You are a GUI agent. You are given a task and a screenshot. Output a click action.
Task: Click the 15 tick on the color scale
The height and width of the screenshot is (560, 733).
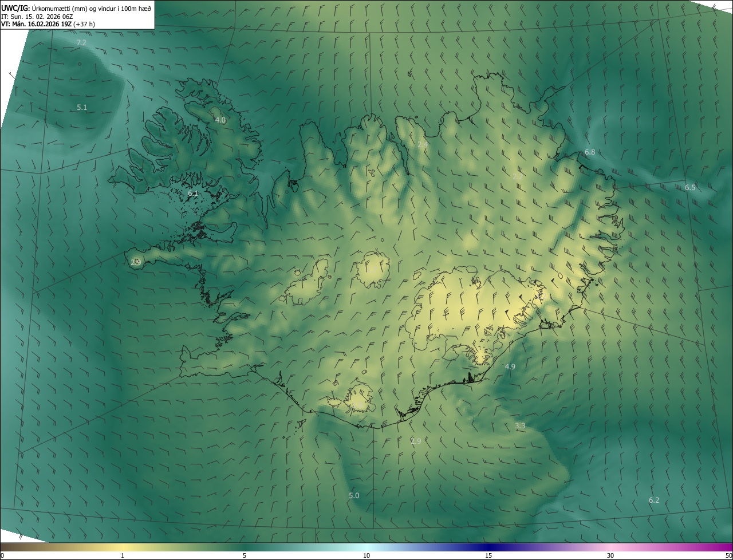pos(488,555)
